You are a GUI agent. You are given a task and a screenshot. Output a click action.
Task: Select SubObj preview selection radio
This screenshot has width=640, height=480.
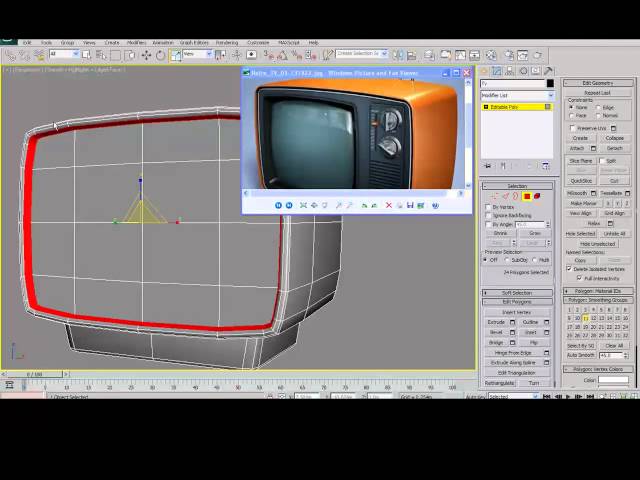[x=507, y=260]
